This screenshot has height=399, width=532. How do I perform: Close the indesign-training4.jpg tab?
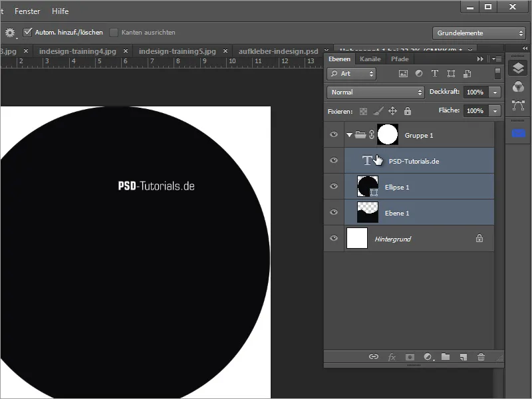(x=126, y=51)
